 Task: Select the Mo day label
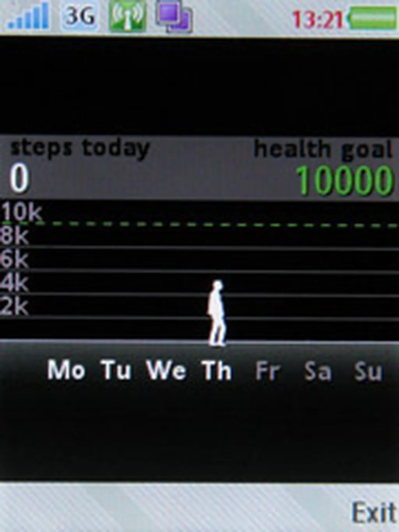66,370
